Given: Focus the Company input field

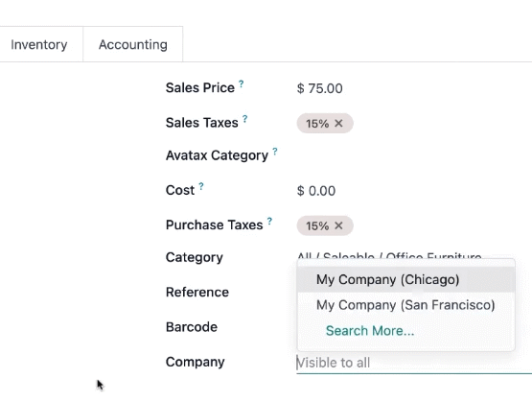Looking at the screenshot, I should tap(414, 363).
